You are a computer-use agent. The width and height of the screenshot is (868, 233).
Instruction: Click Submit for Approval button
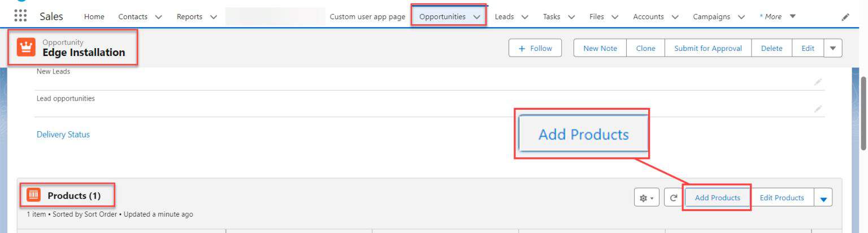tap(708, 48)
